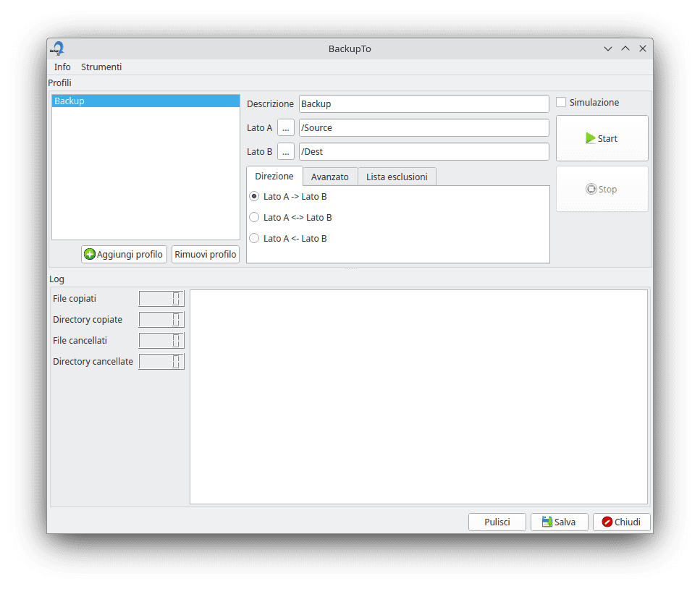Click the Descrizione text field
The width and height of the screenshot is (700, 589).
pos(423,104)
